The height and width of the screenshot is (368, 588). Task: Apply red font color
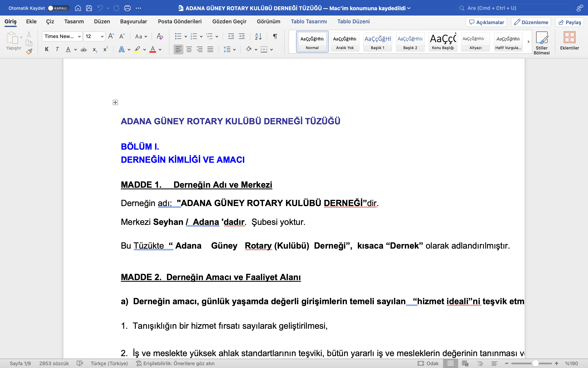pos(153,50)
